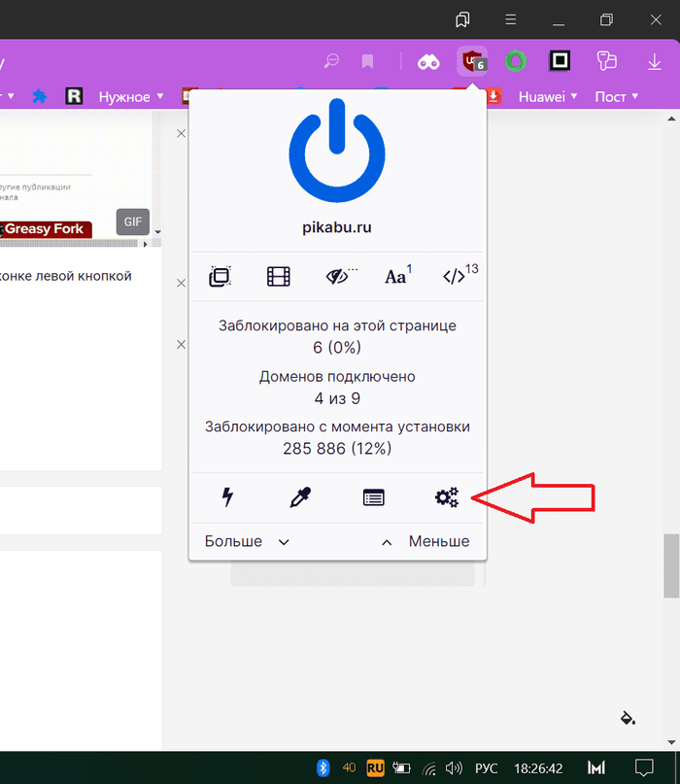Viewport: 680px width, 784px height.
Task: Click the R bookmark icon
Action: click(x=74, y=95)
